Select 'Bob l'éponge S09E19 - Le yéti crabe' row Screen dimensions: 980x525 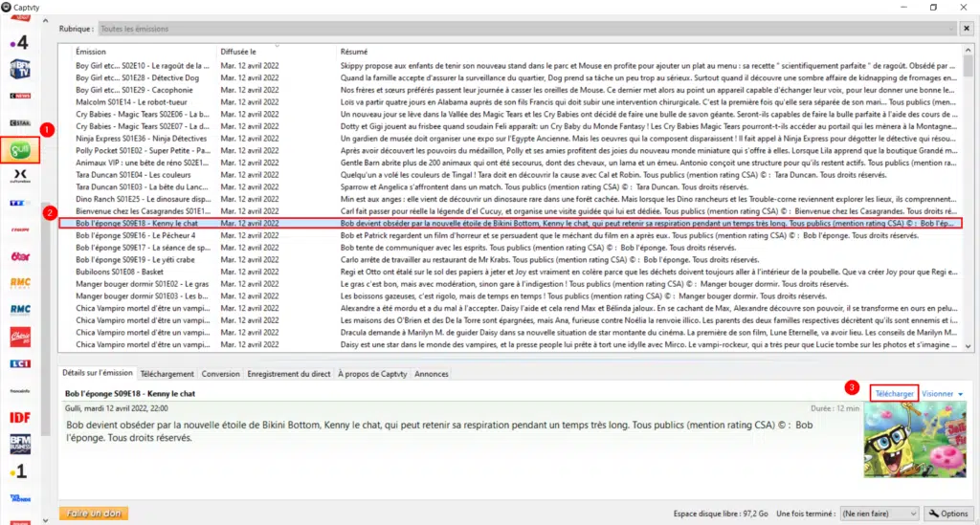tap(510, 260)
